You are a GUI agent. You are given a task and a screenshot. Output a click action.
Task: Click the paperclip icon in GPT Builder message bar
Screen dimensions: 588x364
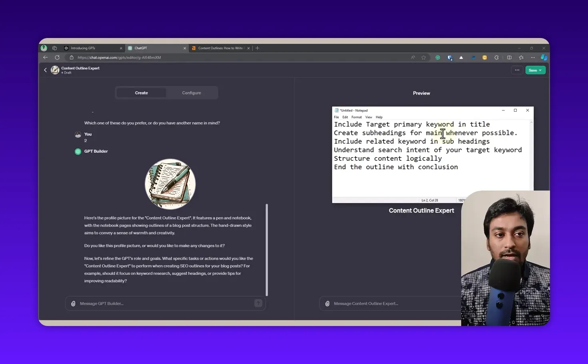tap(73, 303)
